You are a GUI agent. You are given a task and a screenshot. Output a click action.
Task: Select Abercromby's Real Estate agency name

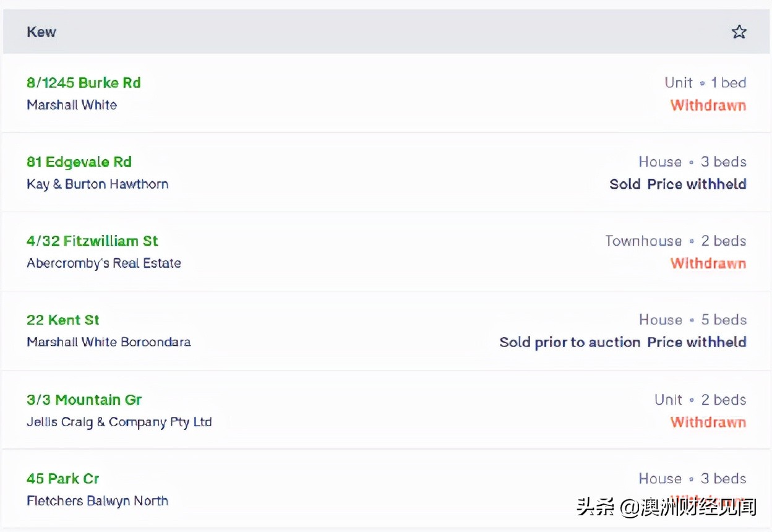pyautogui.click(x=104, y=264)
